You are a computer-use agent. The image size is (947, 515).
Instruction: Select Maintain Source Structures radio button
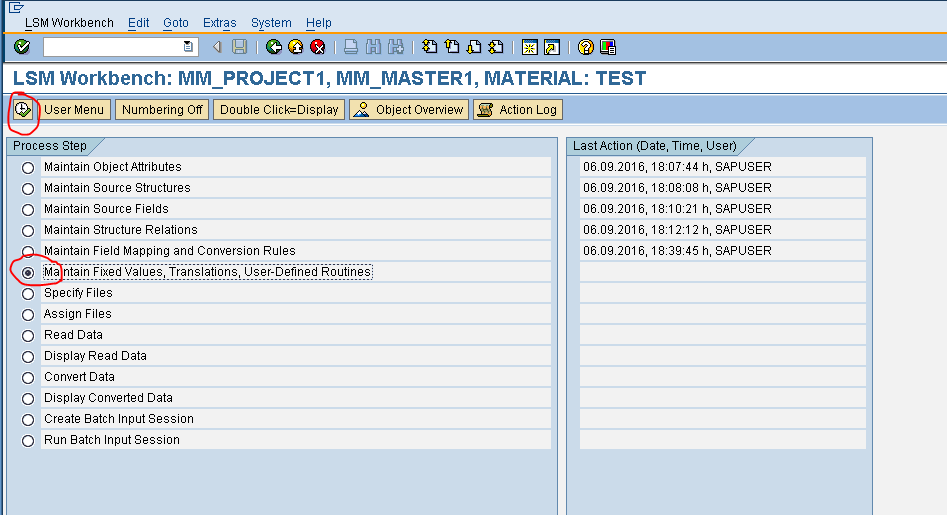click(28, 189)
